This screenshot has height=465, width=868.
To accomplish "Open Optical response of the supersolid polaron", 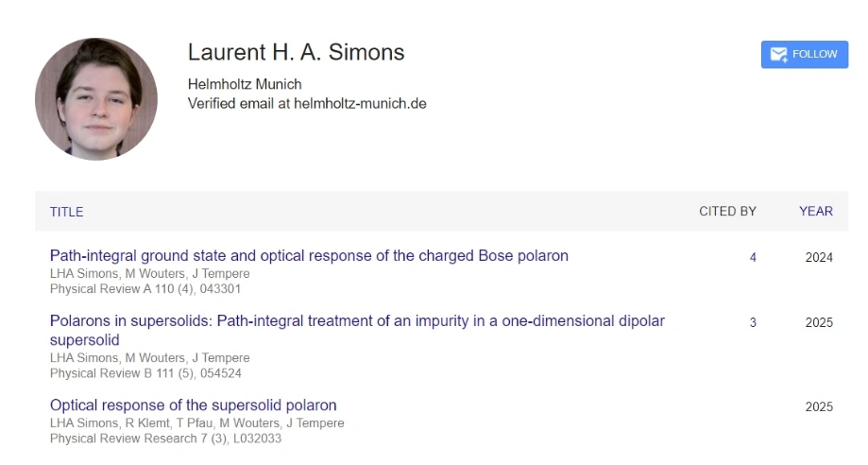I will point(193,405).
